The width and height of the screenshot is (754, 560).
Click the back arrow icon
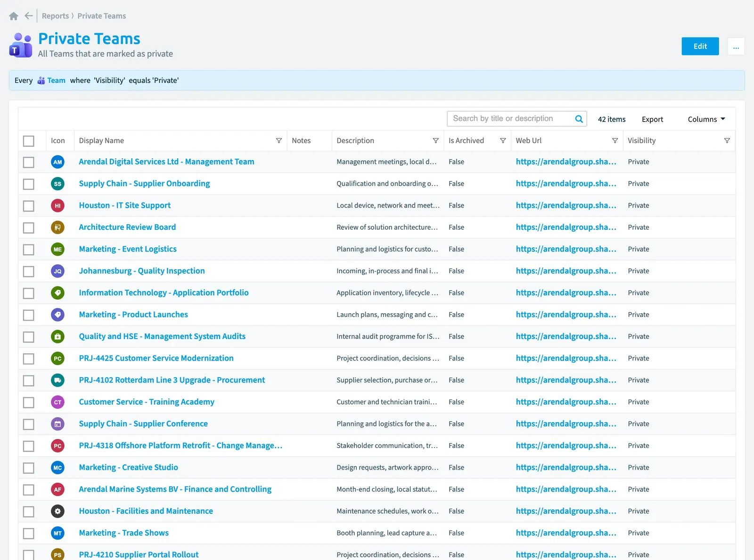(29, 16)
